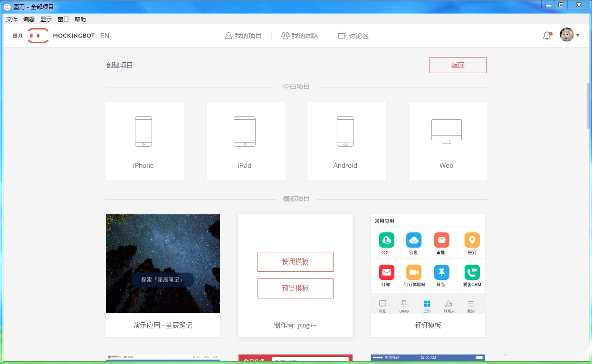592x364 pixels.
Task: Click the 钉盘 icon in DingTalk template
Action: [x=414, y=240]
